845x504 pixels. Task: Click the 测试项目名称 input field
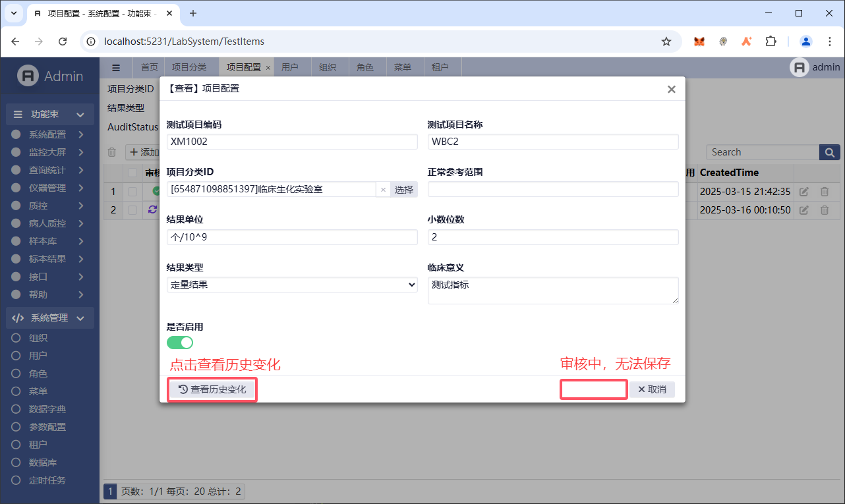(553, 142)
